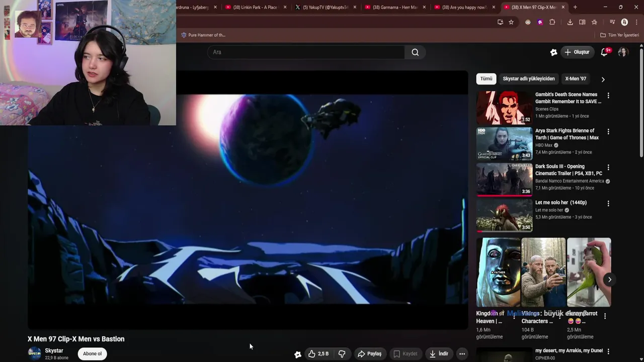Click the Abone ol subscribe button
Viewport: 644px width, 362px height.
click(92, 354)
